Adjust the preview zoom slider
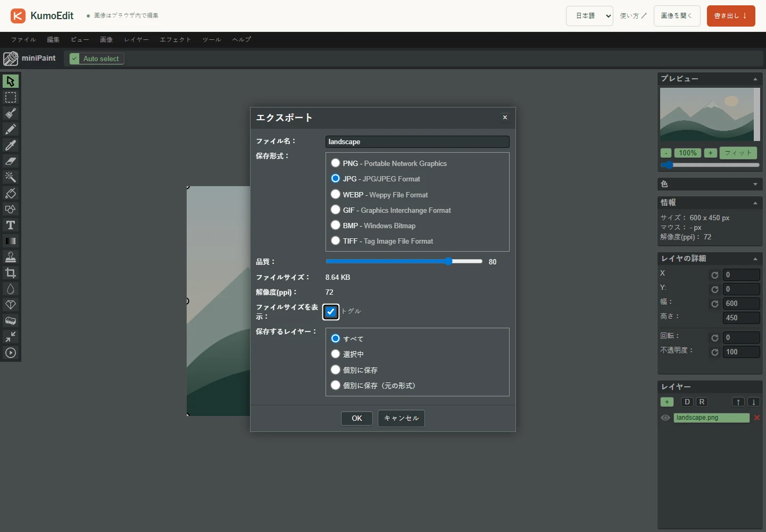Image resolution: width=766 pixels, height=532 pixels. pos(710,165)
